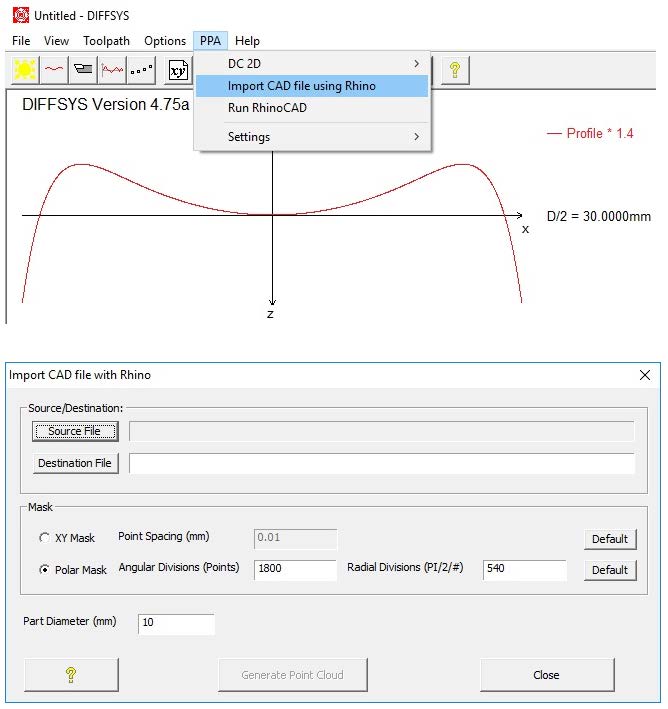Screen dimensions: 668x709
Task: Expand the DC 2D submenu
Action: coord(313,64)
